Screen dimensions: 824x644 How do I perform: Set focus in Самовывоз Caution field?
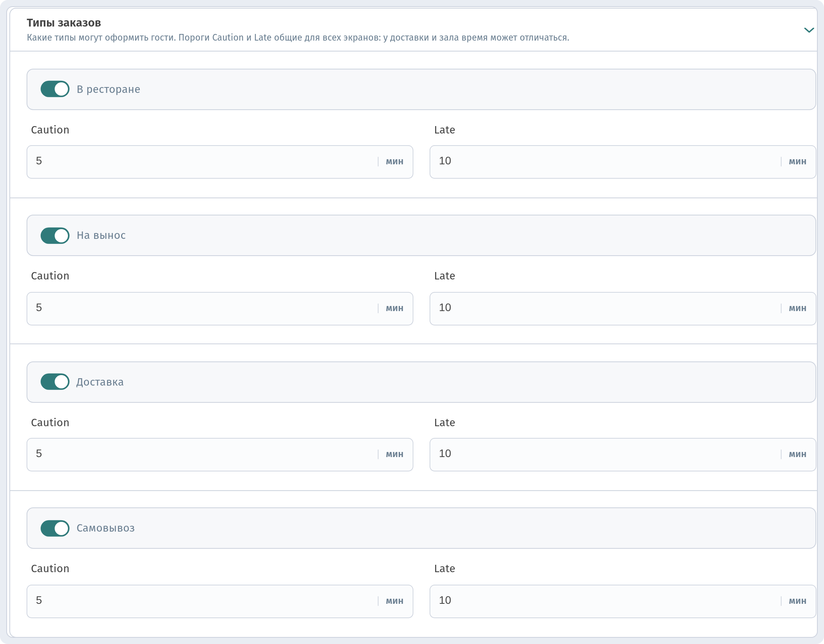coord(220,601)
